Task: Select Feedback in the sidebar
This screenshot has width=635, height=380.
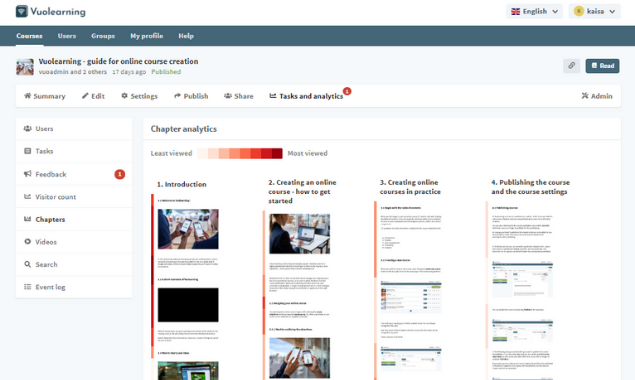Action: 74,174
